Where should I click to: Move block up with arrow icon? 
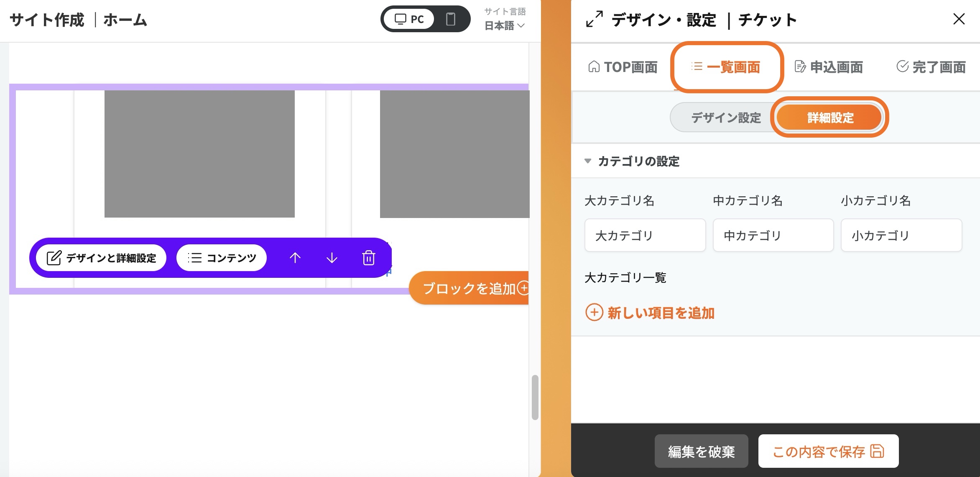[x=295, y=258]
